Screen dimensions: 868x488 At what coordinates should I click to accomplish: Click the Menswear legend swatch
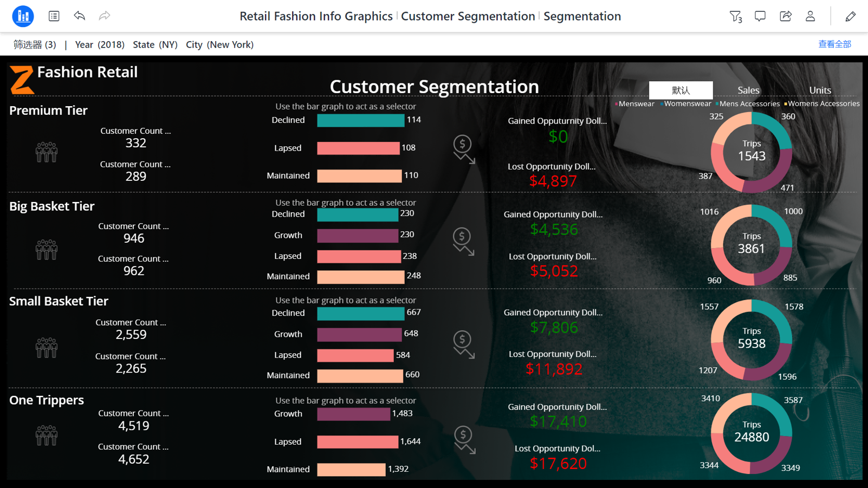click(x=617, y=104)
